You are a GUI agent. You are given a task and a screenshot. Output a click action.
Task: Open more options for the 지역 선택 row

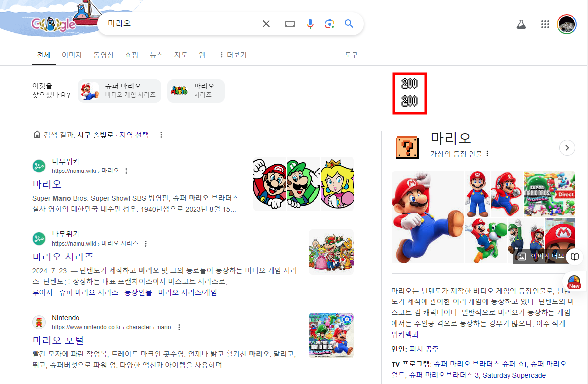[x=161, y=135]
